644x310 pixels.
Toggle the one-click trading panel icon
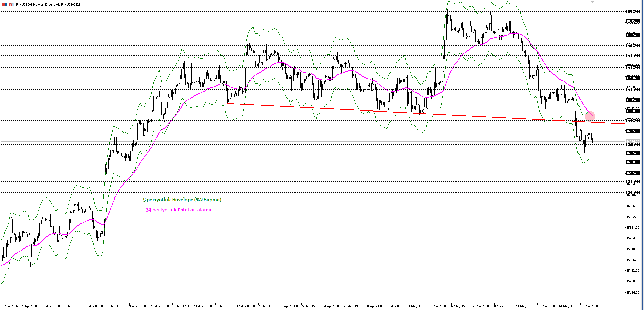tap(12, 4)
